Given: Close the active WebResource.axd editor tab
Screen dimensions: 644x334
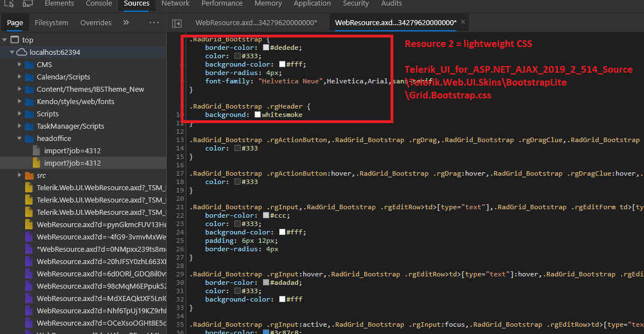Looking at the screenshot, I should click(463, 22).
